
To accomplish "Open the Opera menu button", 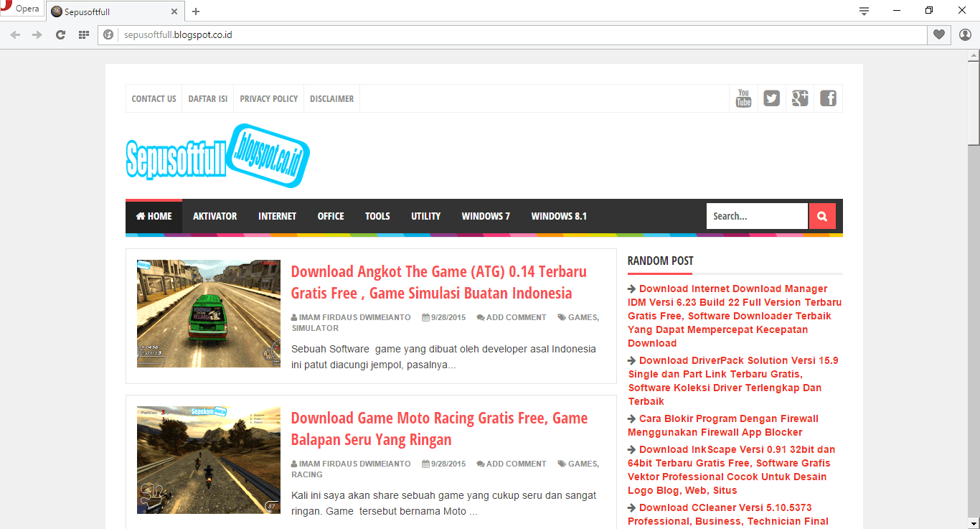I will tap(21, 9).
